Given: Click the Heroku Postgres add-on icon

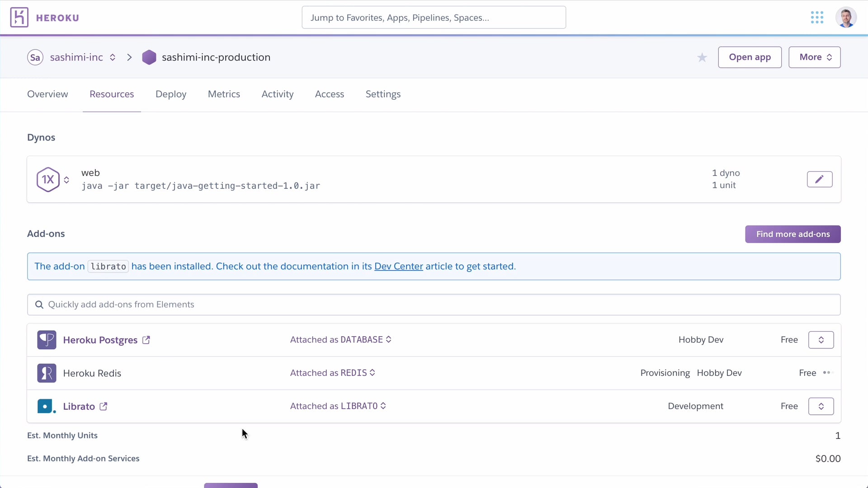Looking at the screenshot, I should click(46, 340).
